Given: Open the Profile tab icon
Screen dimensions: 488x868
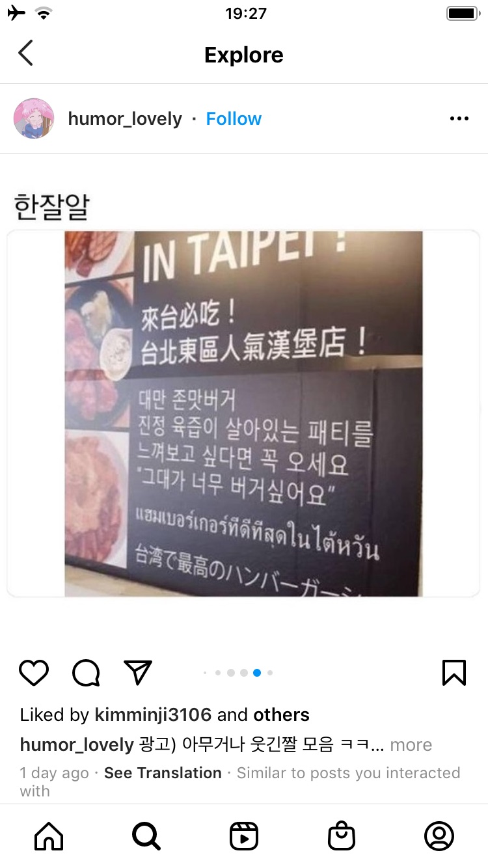Looking at the screenshot, I should [x=439, y=836].
